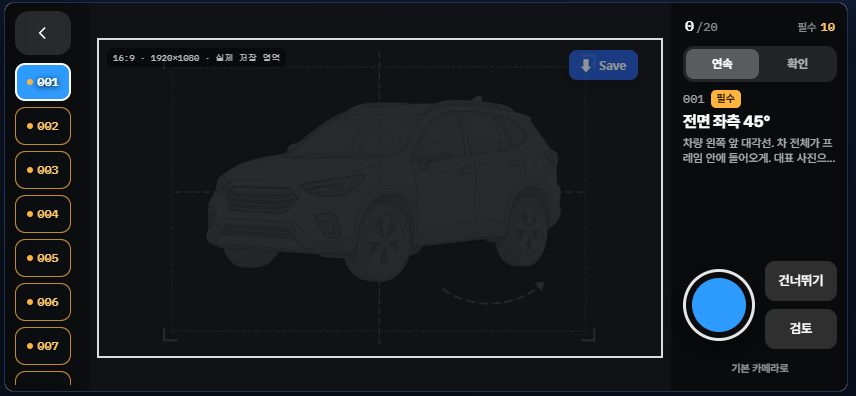Image resolution: width=856 pixels, height=396 pixels.
Task: Select shot 006 in the sidebar
Action: (x=43, y=302)
